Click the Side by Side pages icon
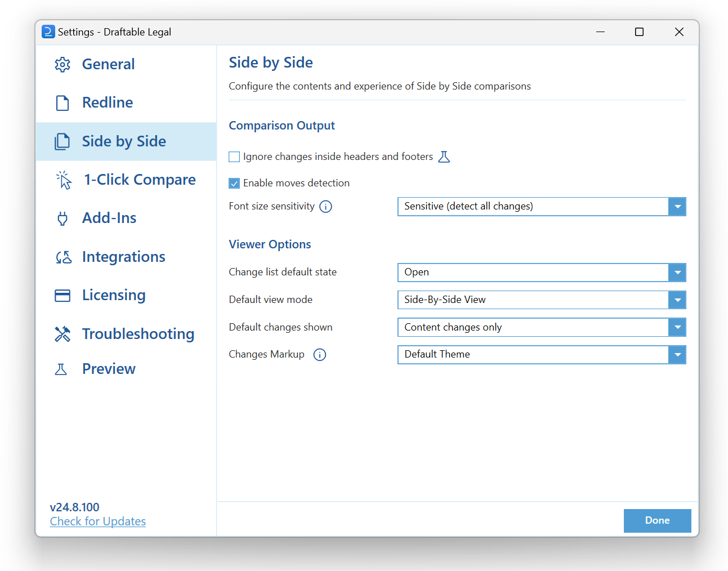 (62, 141)
